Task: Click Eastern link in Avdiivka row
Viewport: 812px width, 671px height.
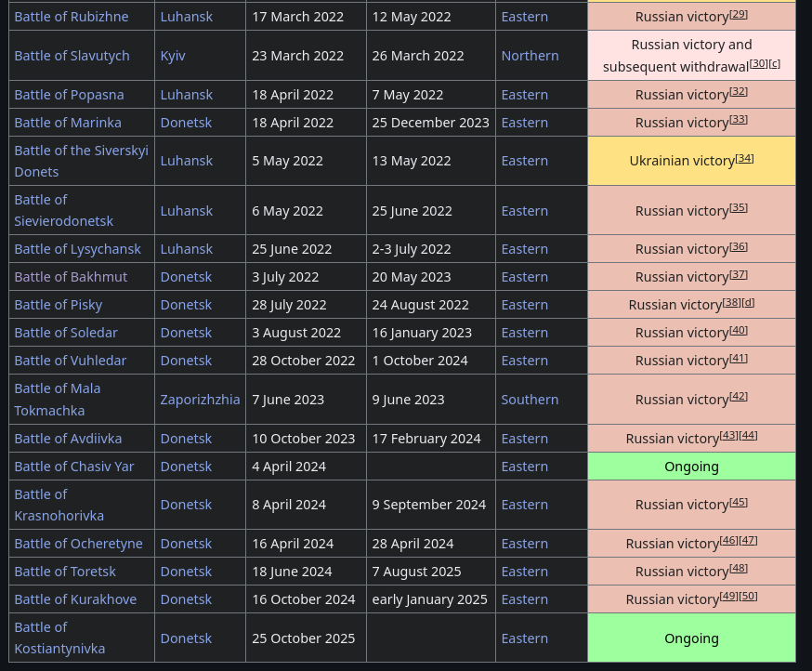Action: [525, 439]
